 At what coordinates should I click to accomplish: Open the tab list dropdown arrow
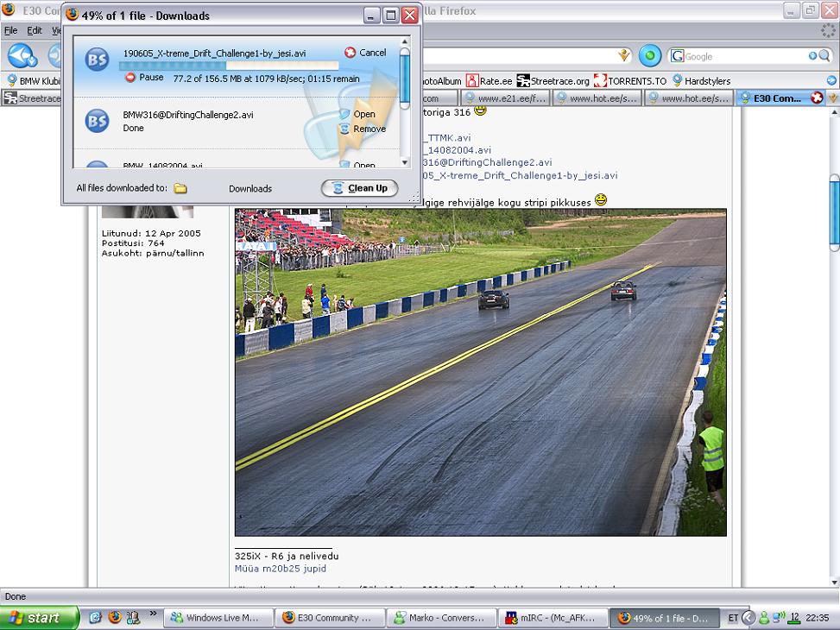point(833,98)
